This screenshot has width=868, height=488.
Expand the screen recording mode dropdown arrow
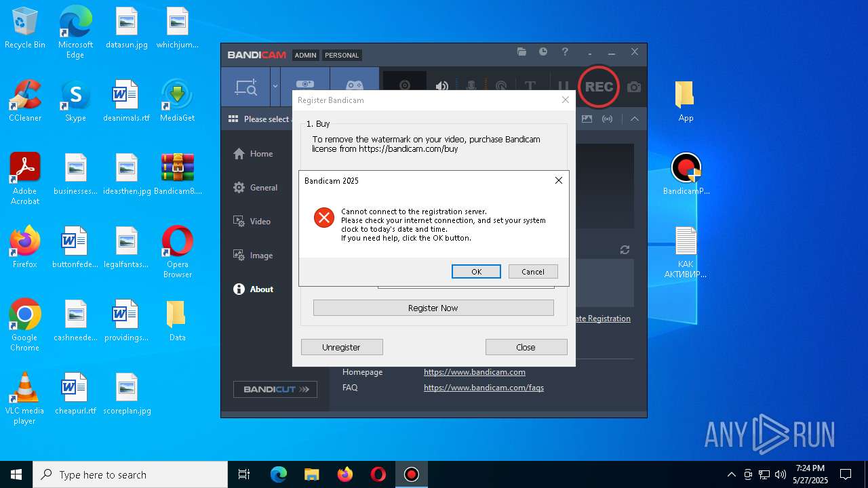point(275,87)
